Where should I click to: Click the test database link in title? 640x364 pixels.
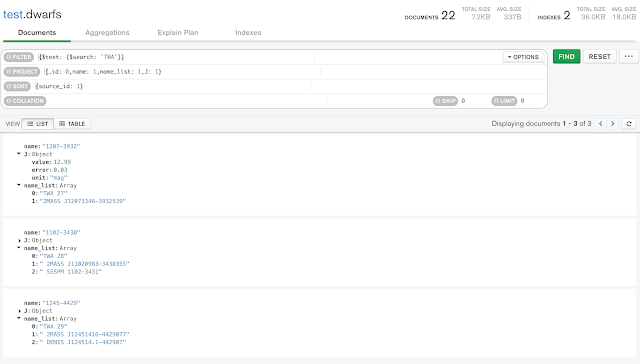pos(13,14)
